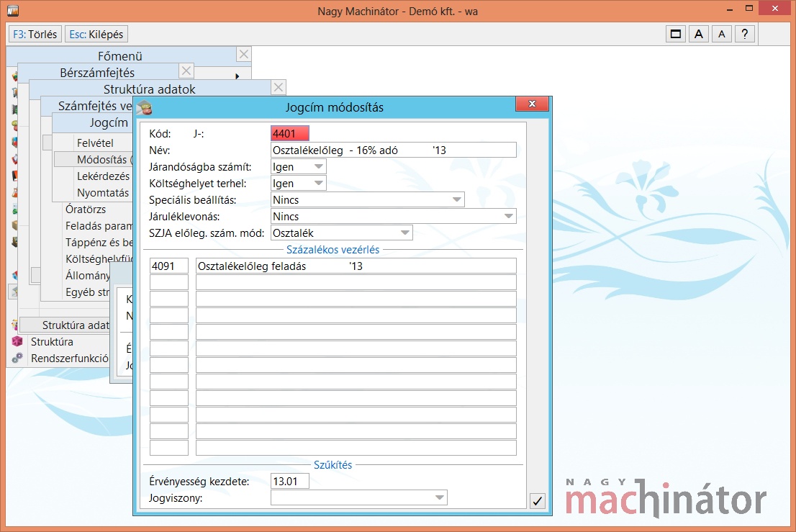Click the small arrow right of Bérszámfejtés panel
The image size is (796, 532).
click(x=237, y=76)
